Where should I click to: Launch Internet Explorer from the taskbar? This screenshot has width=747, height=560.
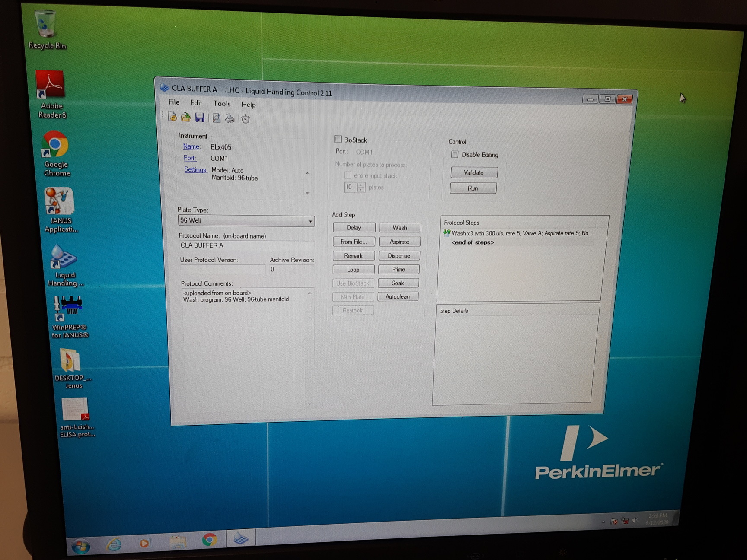click(x=114, y=544)
